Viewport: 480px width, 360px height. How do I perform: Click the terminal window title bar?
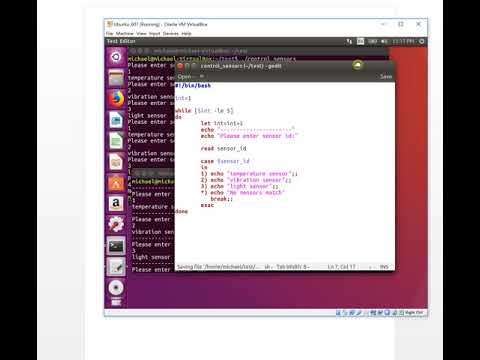pyautogui.click(x=258, y=51)
